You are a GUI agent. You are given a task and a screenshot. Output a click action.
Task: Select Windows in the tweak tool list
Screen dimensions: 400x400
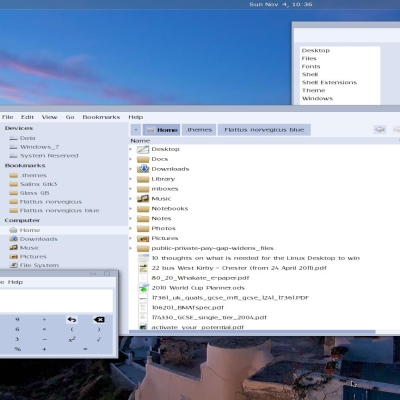[317, 98]
